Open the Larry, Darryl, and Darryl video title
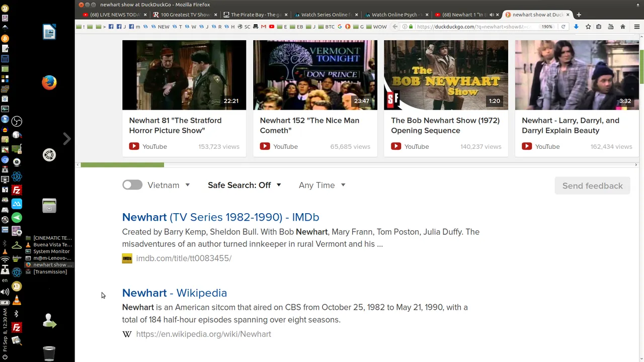This screenshot has width=644, height=362. (x=571, y=125)
